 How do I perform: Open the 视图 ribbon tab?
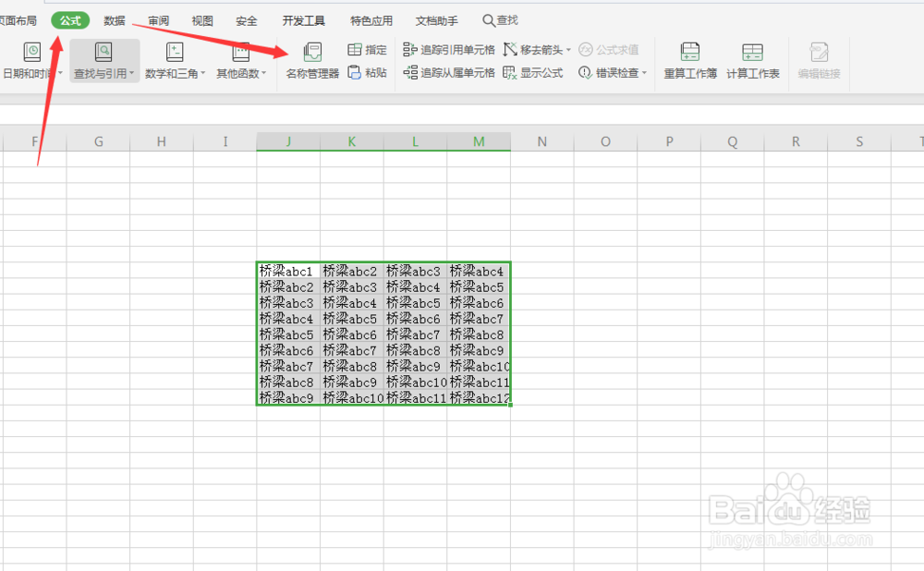coord(202,20)
